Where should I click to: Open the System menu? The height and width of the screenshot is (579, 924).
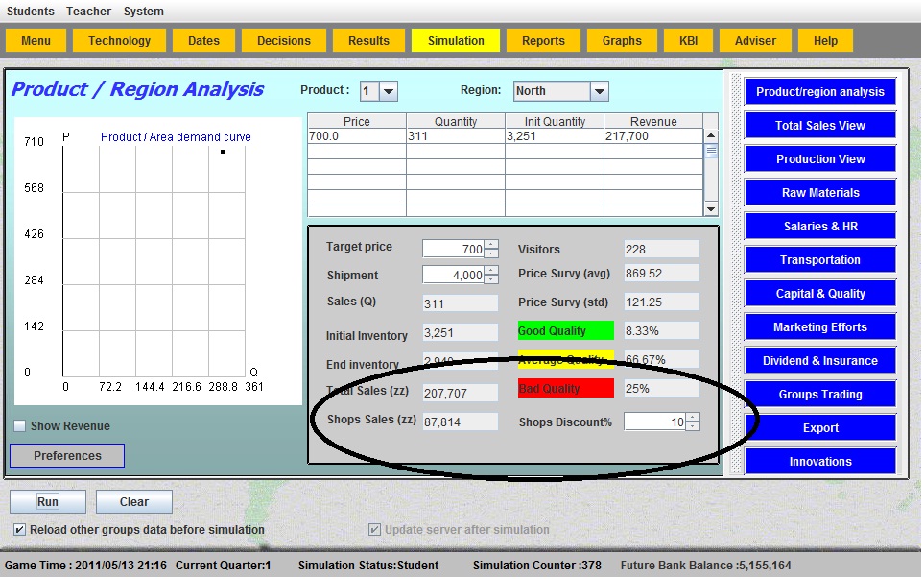144,12
